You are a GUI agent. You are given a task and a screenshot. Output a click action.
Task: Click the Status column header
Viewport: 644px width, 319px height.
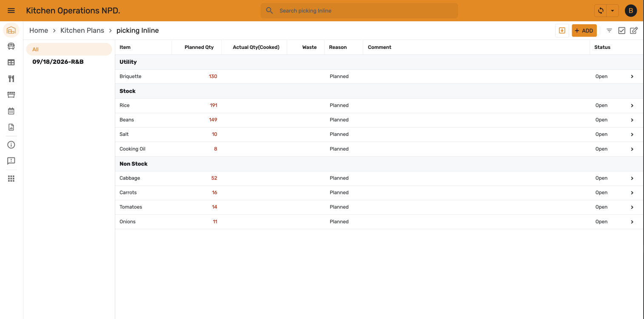point(602,47)
